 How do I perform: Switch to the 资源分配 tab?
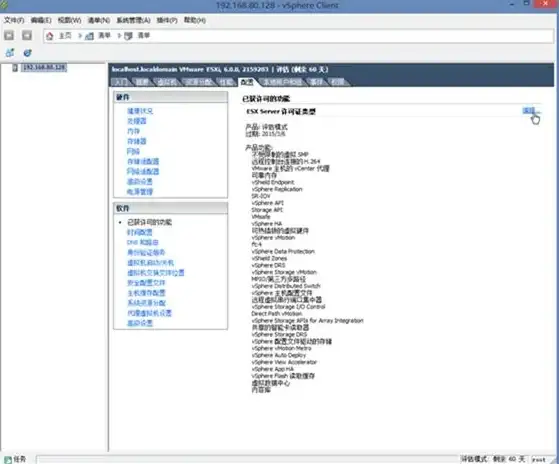pyautogui.click(x=199, y=82)
